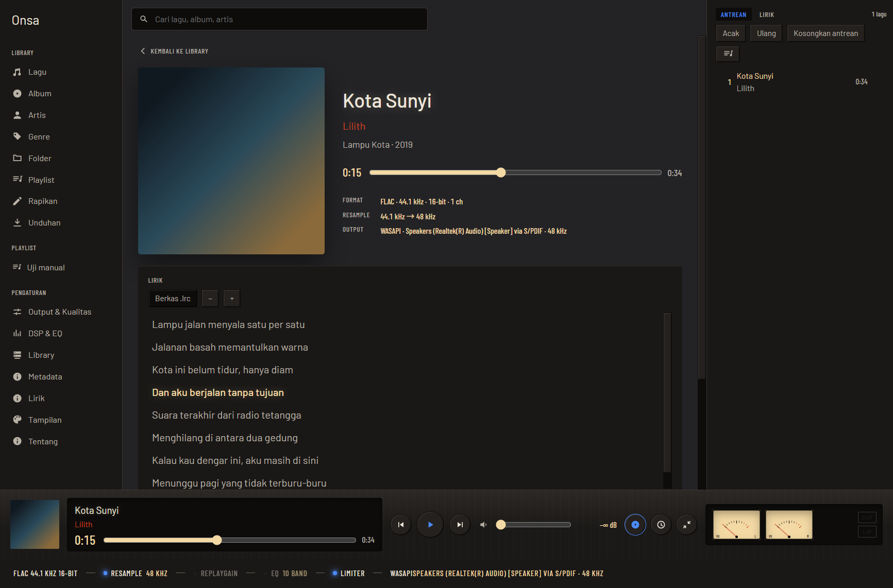Click Kosongkan antrean button
This screenshot has height=588, width=893.
coord(825,33)
